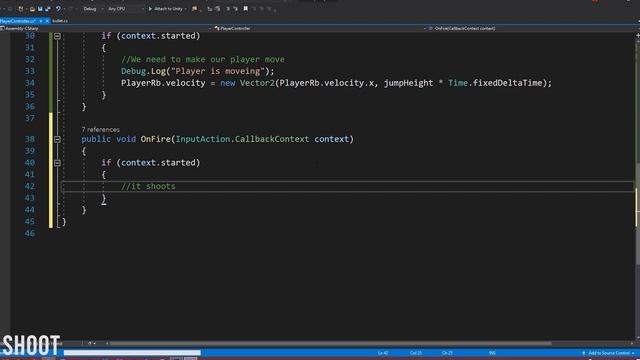This screenshot has width=640, height=360.
Task: Click the Save All icon
Action: pyautogui.click(x=48, y=9)
